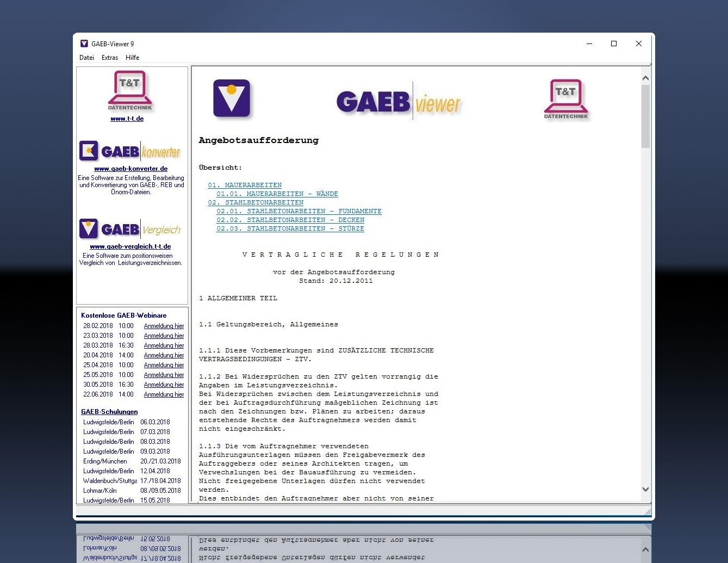Open section 01. MAUERARBEITEN
The width and height of the screenshot is (728, 563).
point(245,184)
